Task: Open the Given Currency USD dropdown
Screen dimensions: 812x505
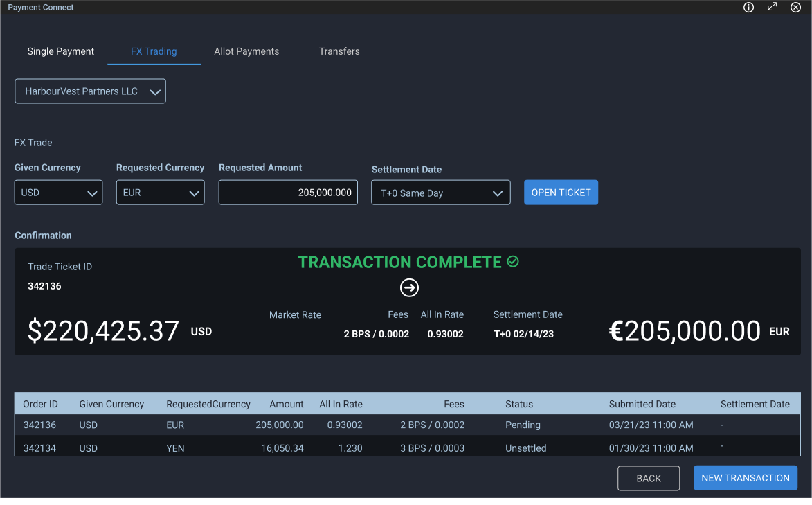Action: tap(58, 192)
